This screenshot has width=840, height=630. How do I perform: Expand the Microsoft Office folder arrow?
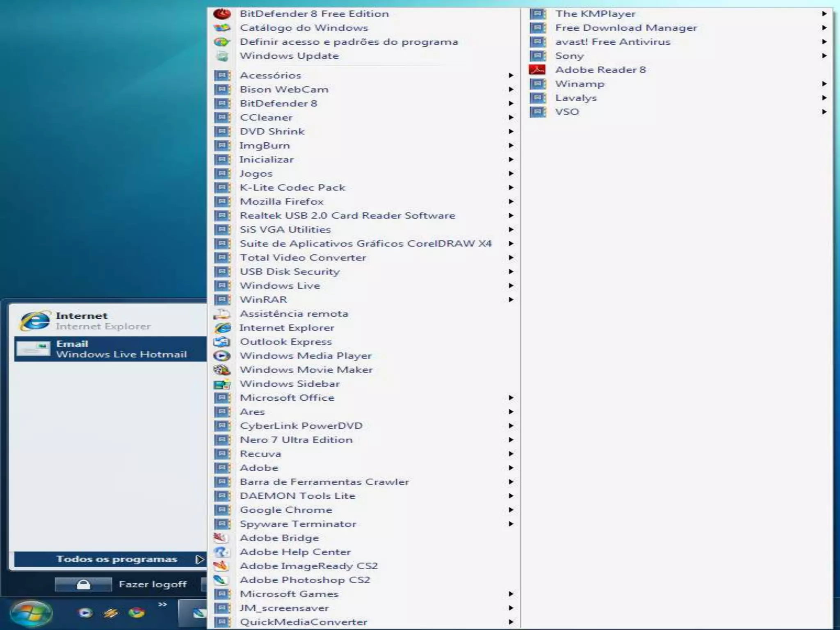point(511,398)
